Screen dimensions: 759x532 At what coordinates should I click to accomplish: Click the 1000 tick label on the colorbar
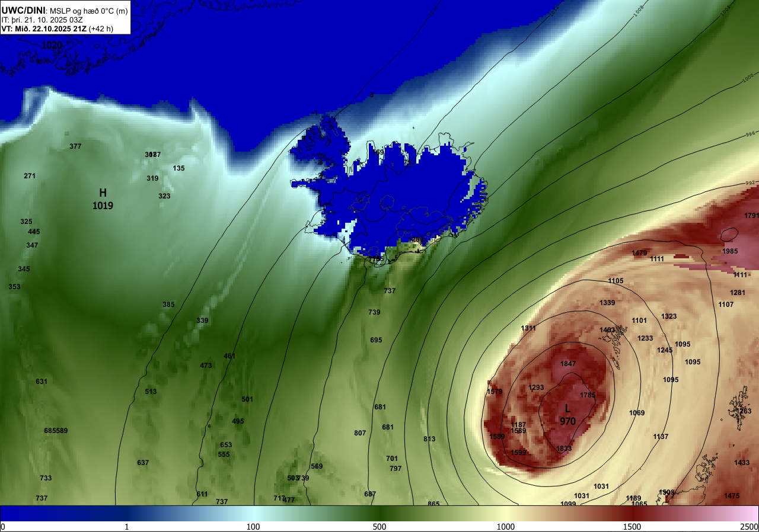505,527
